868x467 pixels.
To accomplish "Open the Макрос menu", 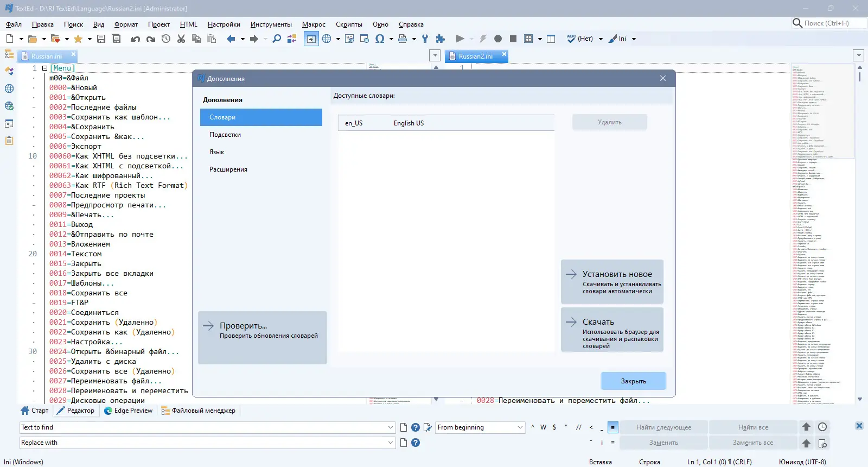I will pyautogui.click(x=314, y=24).
